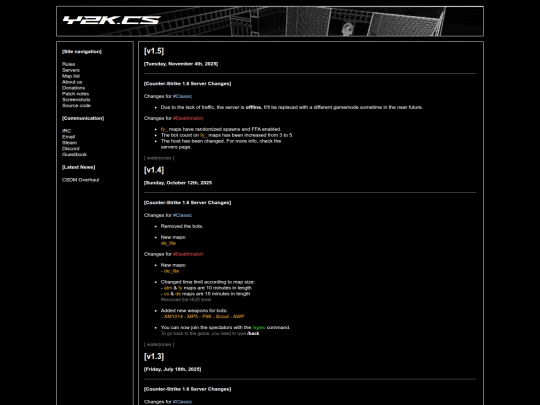
Task: Click the bold /back command text
Action: [253, 333]
